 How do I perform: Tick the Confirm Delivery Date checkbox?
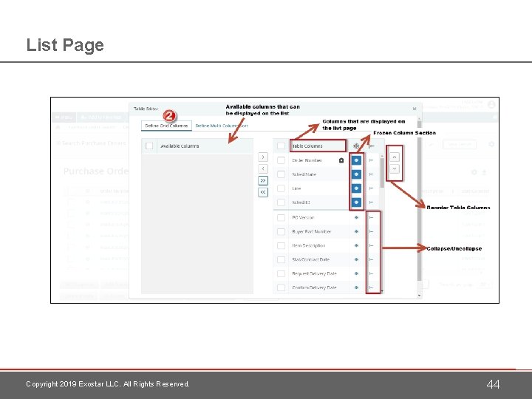coord(281,287)
